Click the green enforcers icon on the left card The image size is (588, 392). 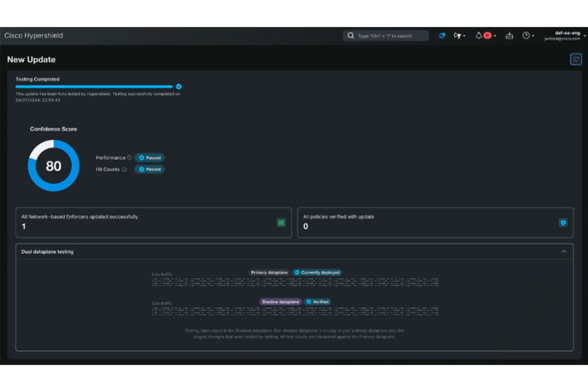click(x=281, y=223)
